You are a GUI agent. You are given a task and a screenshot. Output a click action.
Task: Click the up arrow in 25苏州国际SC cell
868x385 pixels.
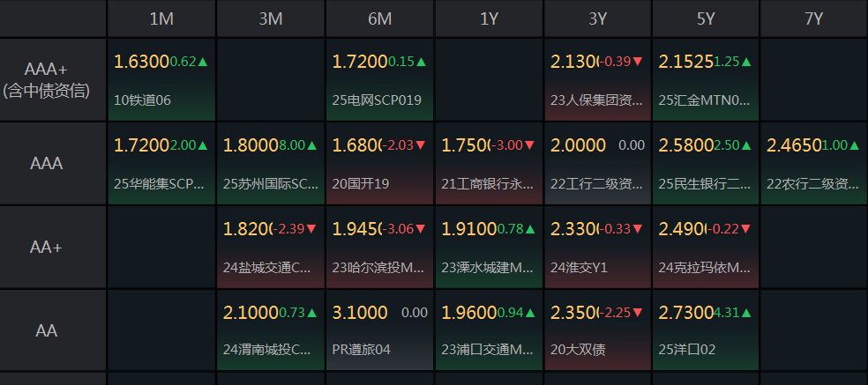(x=312, y=145)
